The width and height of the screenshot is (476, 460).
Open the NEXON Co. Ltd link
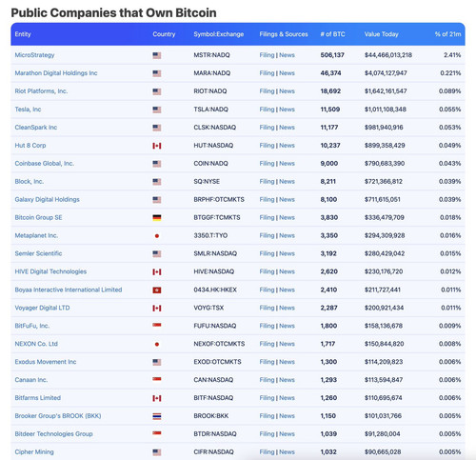[36, 344]
